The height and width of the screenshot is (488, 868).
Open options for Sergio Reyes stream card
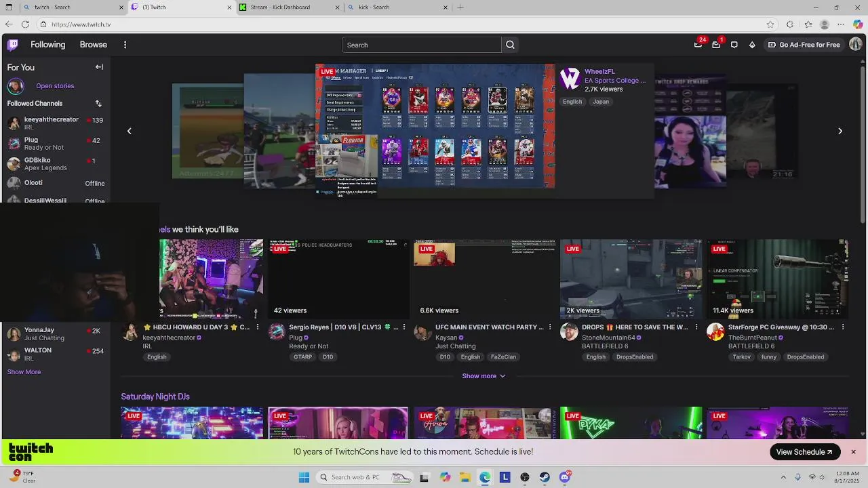[x=403, y=327]
